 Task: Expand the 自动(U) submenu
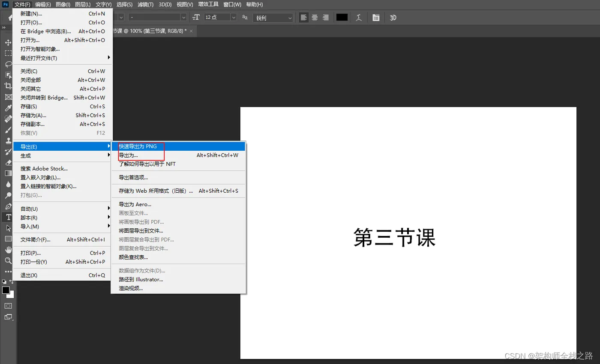(x=63, y=209)
